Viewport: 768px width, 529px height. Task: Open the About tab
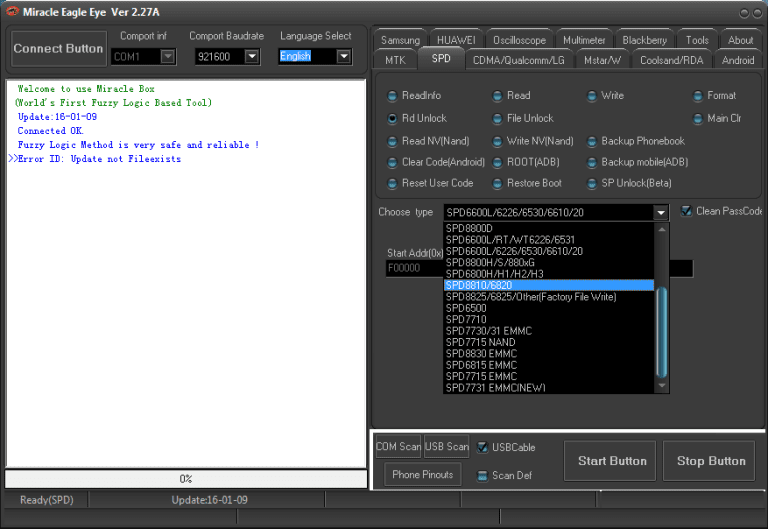pyautogui.click(x=741, y=40)
